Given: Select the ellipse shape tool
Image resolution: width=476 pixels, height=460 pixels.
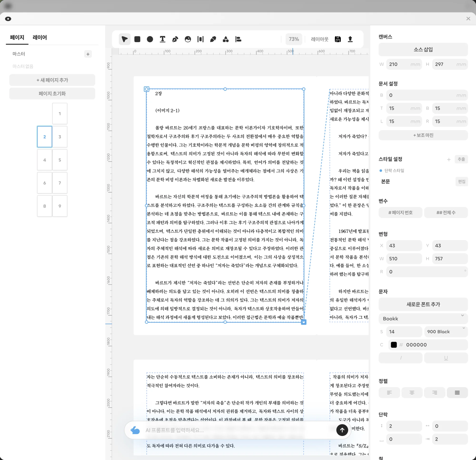Looking at the screenshot, I should [x=150, y=39].
